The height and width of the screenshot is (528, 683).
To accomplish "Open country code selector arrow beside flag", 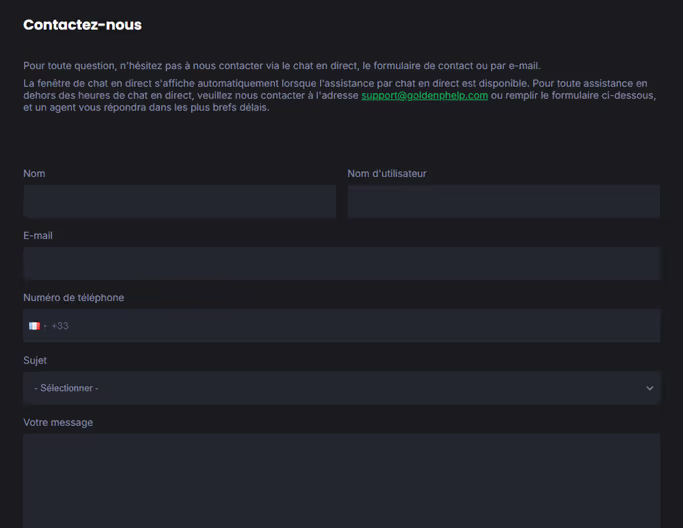I will (x=45, y=326).
